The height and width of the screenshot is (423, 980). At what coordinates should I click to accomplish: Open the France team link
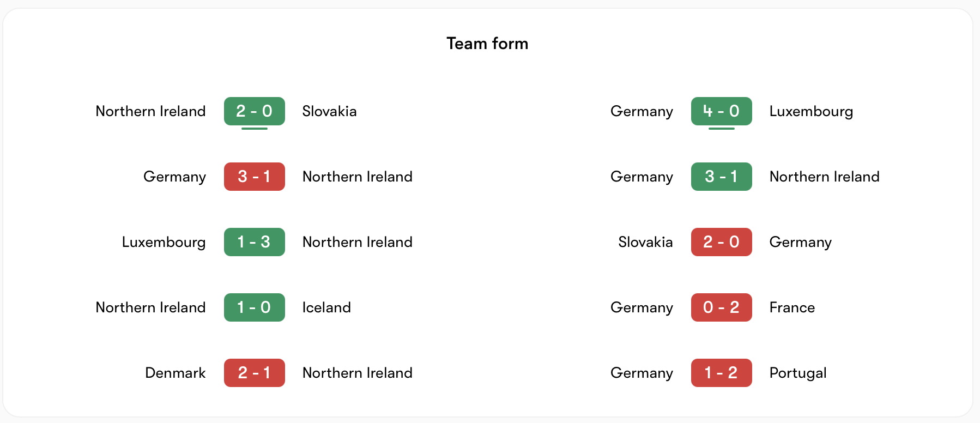792,307
